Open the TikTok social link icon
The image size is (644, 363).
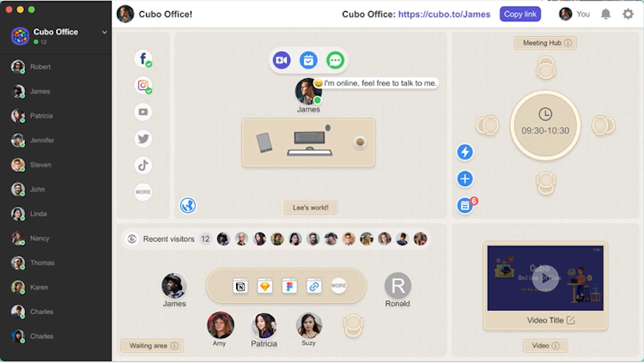[x=143, y=166]
